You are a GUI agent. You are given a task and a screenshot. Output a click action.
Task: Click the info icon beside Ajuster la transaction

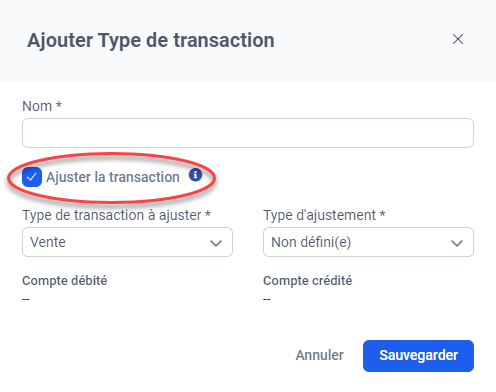pos(195,175)
